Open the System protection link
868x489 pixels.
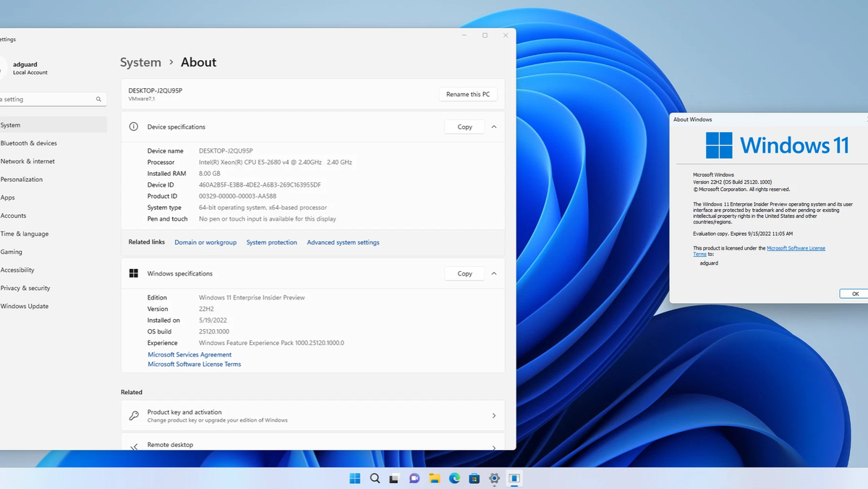pyautogui.click(x=271, y=242)
